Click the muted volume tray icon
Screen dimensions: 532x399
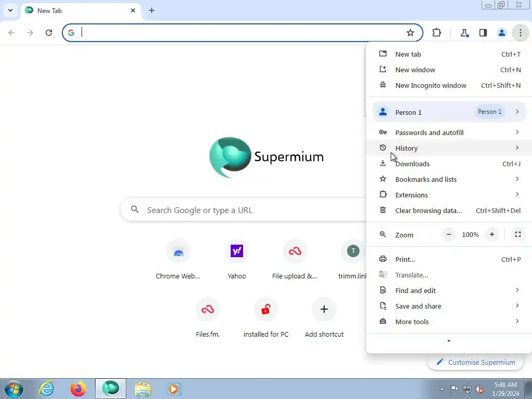pos(480,389)
